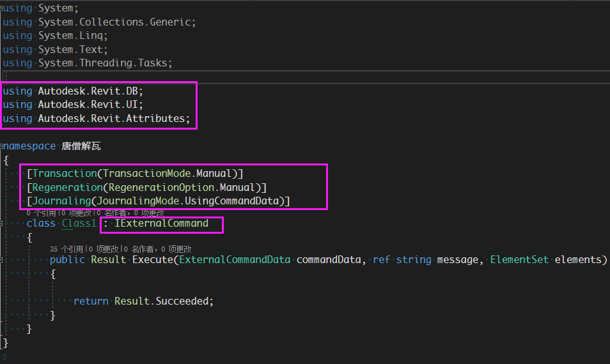The width and height of the screenshot is (610, 364).
Task: Click 'TransactionMode' in the Transaction attribute
Action: point(146,173)
